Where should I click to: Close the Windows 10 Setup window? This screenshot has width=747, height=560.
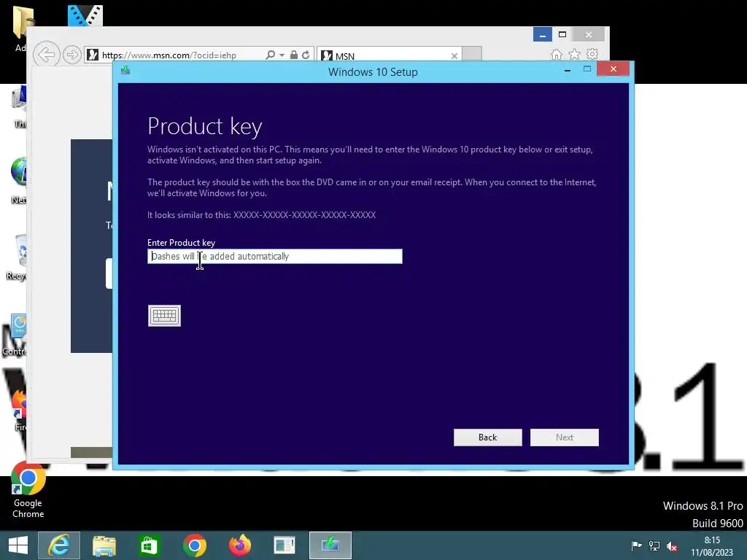point(613,69)
